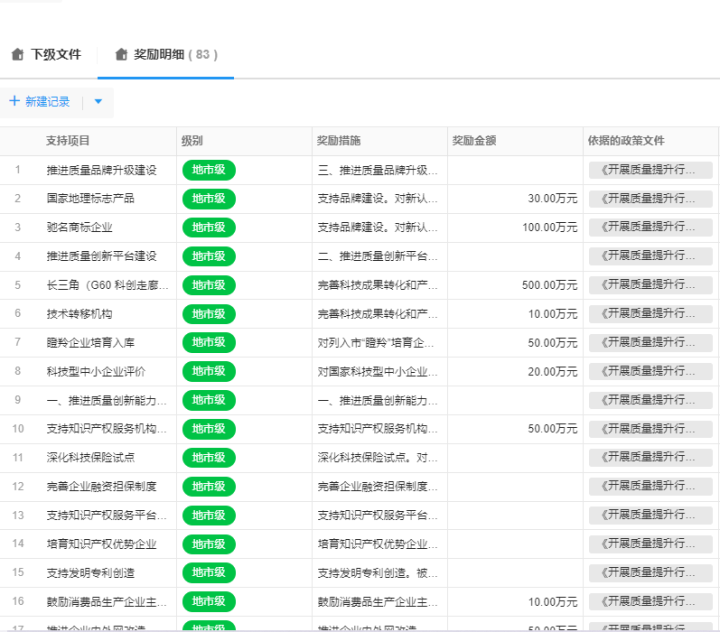This screenshot has width=720, height=632.
Task: Click 10.00万元 in the 技术转移机构 row
Action: click(x=552, y=314)
